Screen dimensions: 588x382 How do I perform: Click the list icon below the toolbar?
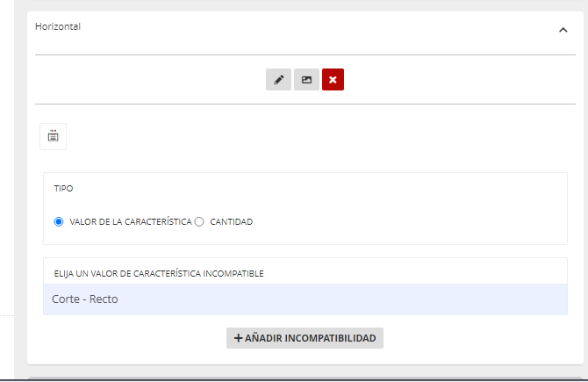point(53,136)
